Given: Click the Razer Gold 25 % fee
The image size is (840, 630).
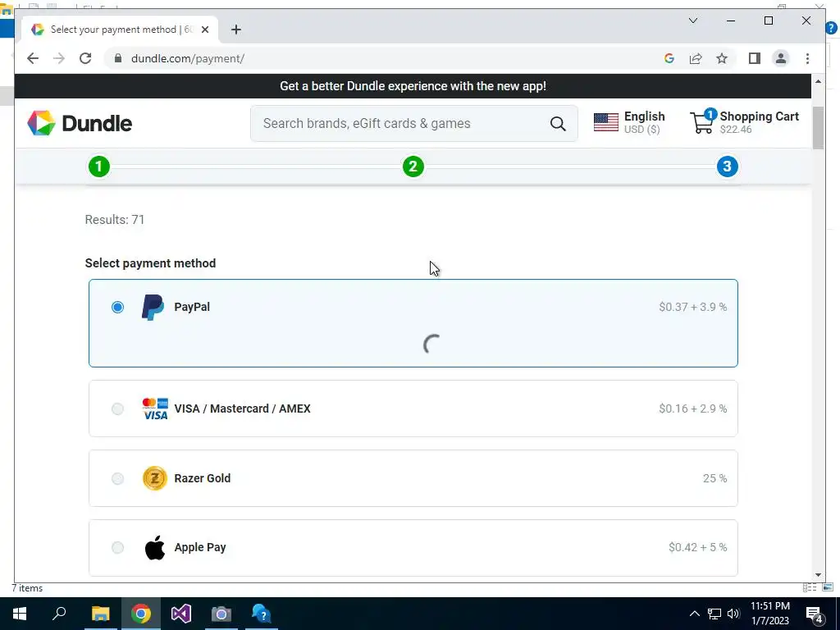Looking at the screenshot, I should [714, 478].
